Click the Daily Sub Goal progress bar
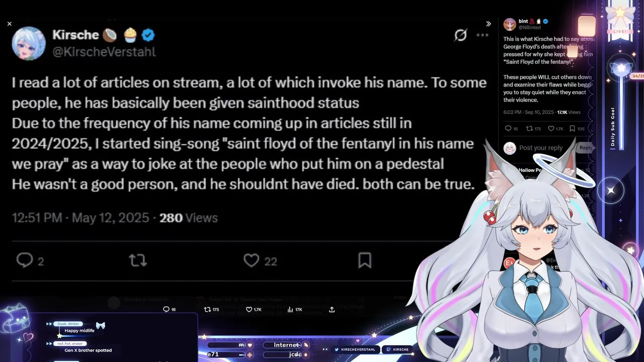The image size is (644, 362). pos(622,111)
